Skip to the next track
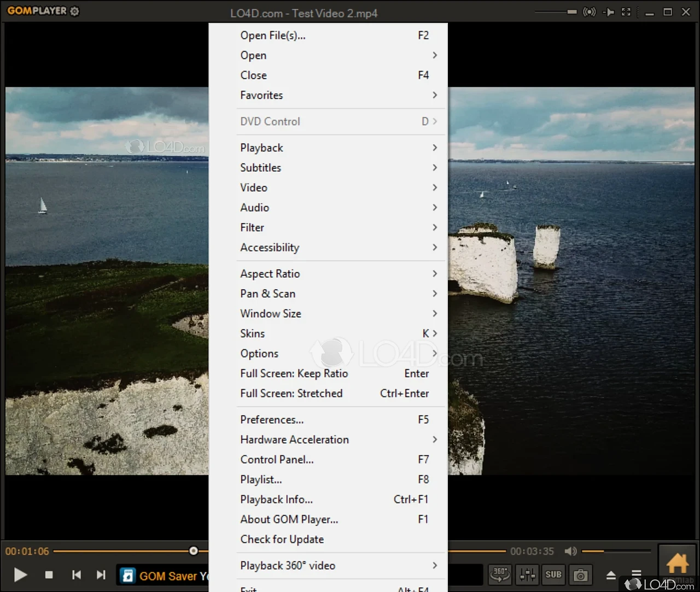Screen dimensions: 700x592 [x=101, y=575]
